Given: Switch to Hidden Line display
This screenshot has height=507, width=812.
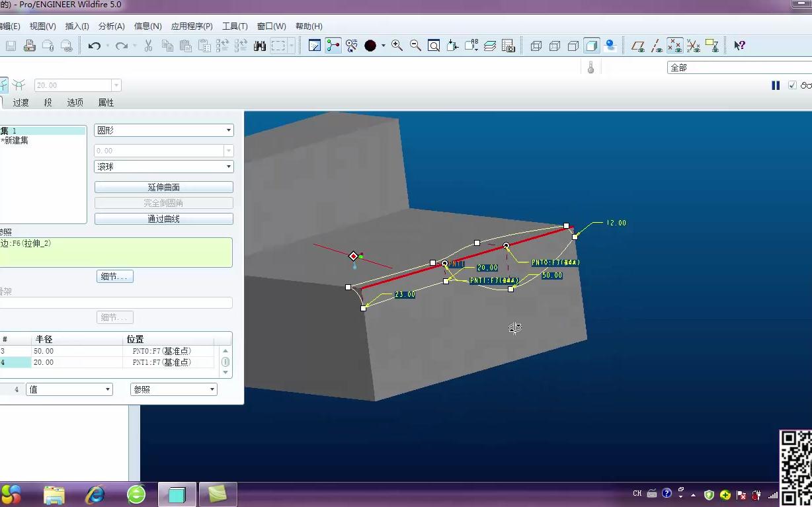Looking at the screenshot, I should tap(555, 46).
